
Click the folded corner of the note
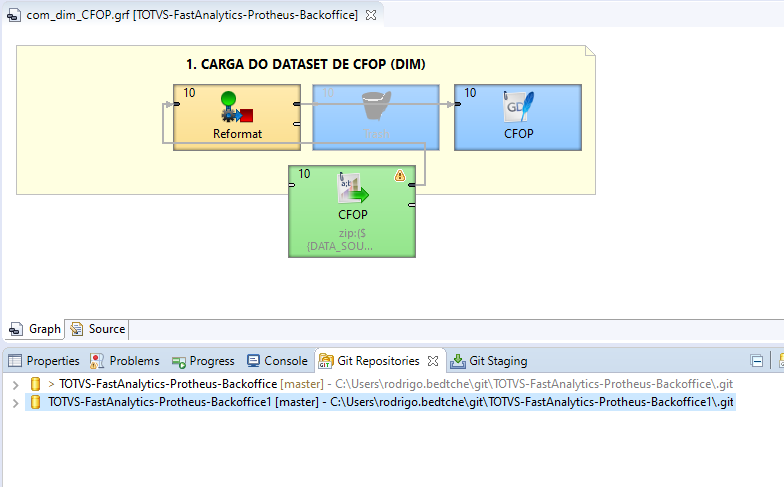(x=590, y=50)
